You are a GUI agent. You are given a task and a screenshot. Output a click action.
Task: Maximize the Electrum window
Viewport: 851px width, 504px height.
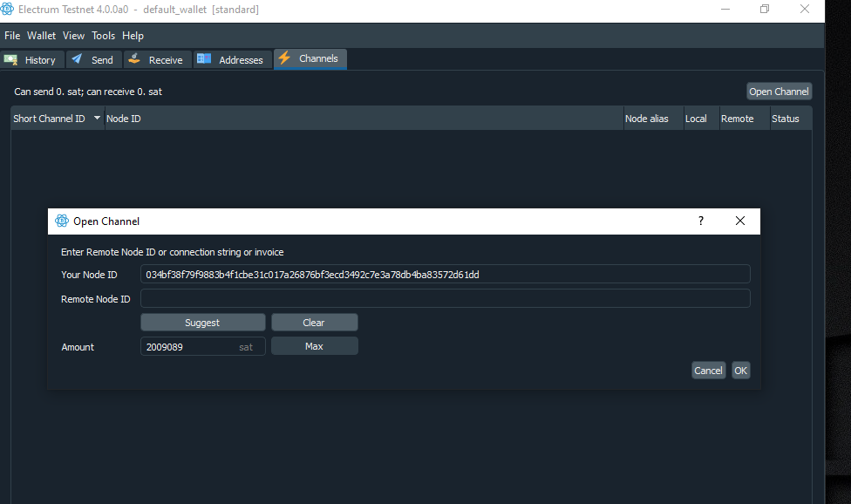click(765, 10)
